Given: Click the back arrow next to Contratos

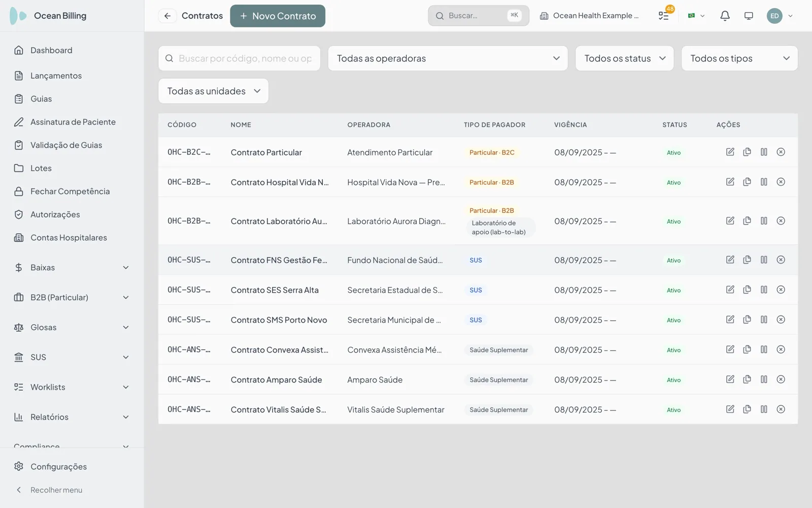Looking at the screenshot, I should click(x=167, y=16).
